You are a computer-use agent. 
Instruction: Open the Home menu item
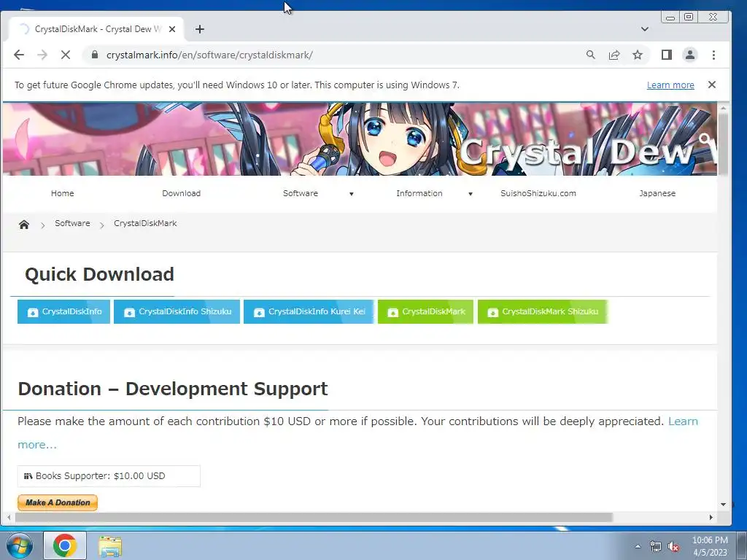click(x=63, y=193)
